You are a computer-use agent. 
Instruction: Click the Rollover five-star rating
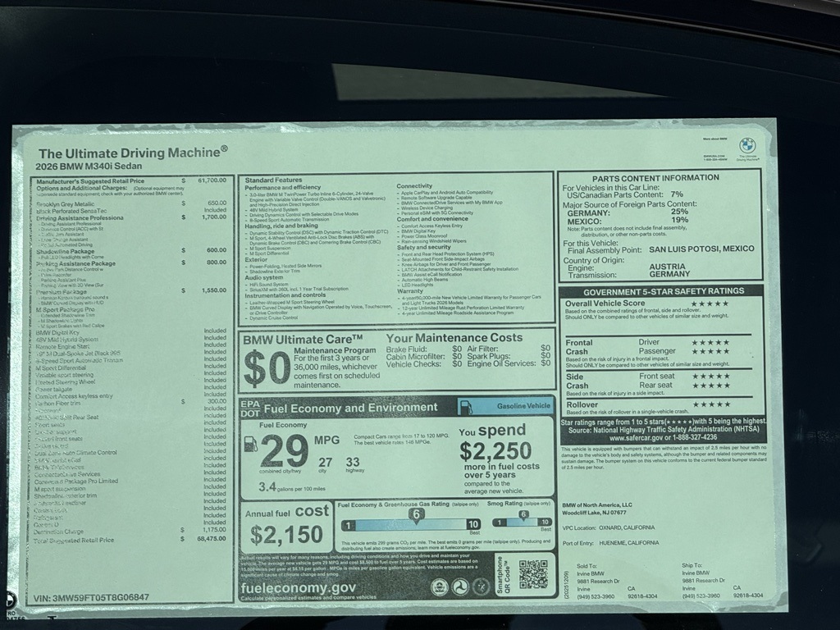(710, 404)
